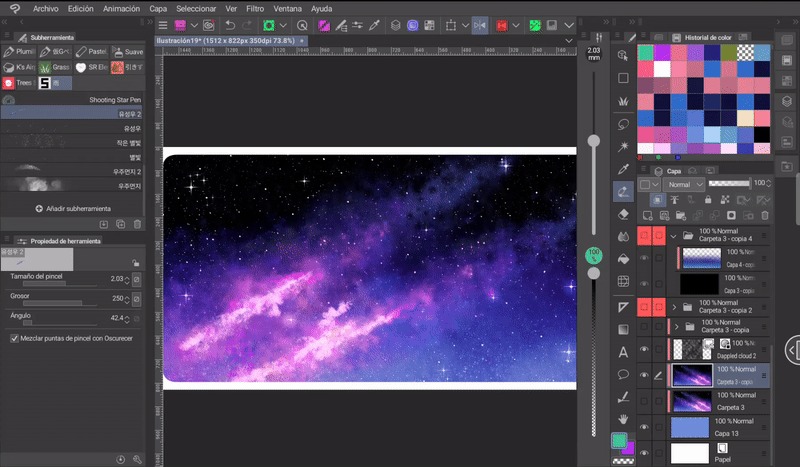The image size is (800, 467).
Task: Select the Eyedropper tool in the toolbox
Action: pos(623,167)
